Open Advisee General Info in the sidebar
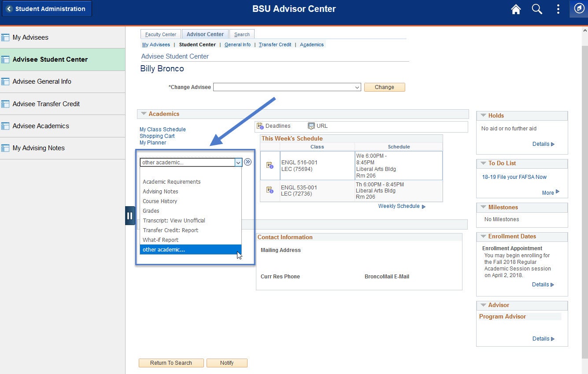 pos(63,81)
